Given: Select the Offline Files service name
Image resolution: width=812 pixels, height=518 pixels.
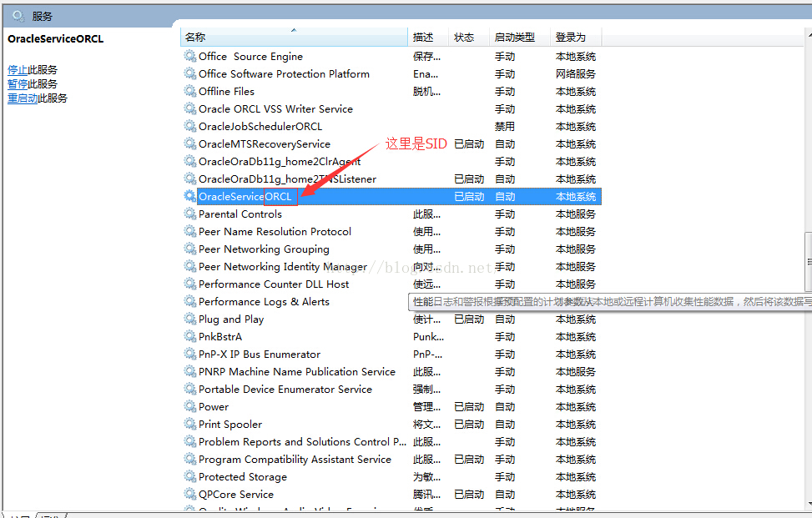Looking at the screenshot, I should (226, 92).
